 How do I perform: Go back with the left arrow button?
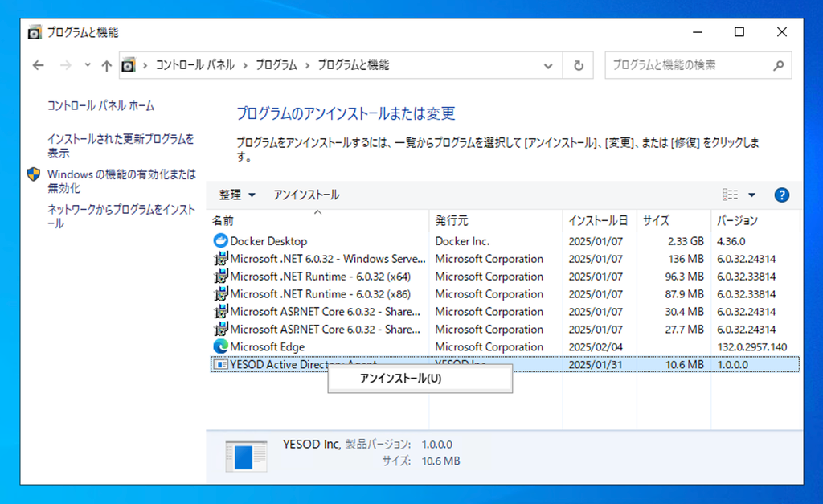39,65
